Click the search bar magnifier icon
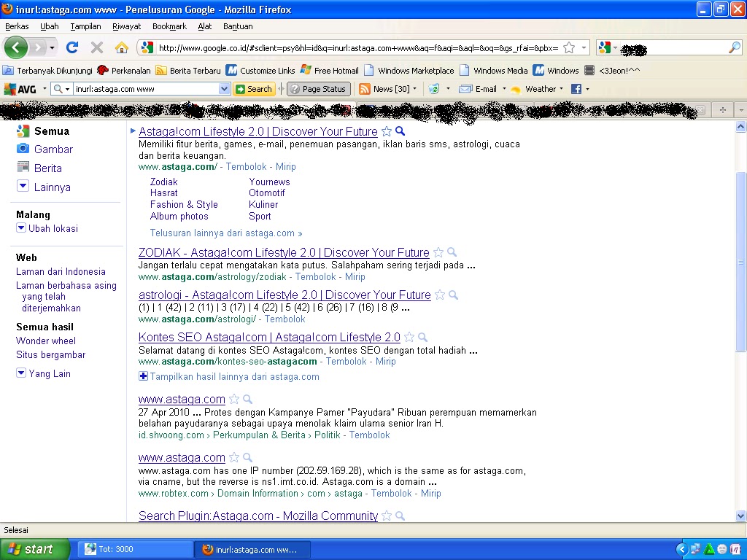The height and width of the screenshot is (560, 747). click(735, 47)
